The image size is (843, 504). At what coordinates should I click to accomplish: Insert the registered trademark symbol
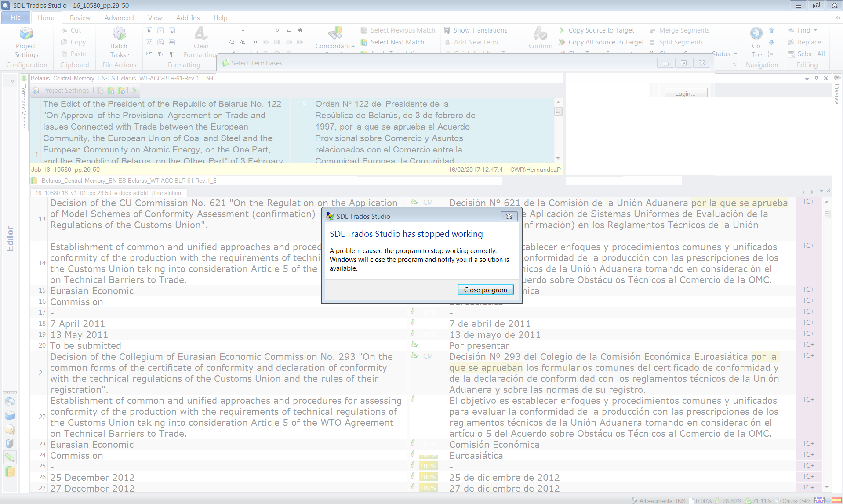point(243,42)
